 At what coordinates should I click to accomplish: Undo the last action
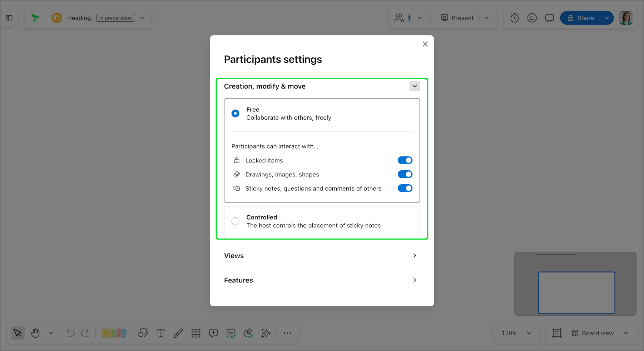click(71, 333)
